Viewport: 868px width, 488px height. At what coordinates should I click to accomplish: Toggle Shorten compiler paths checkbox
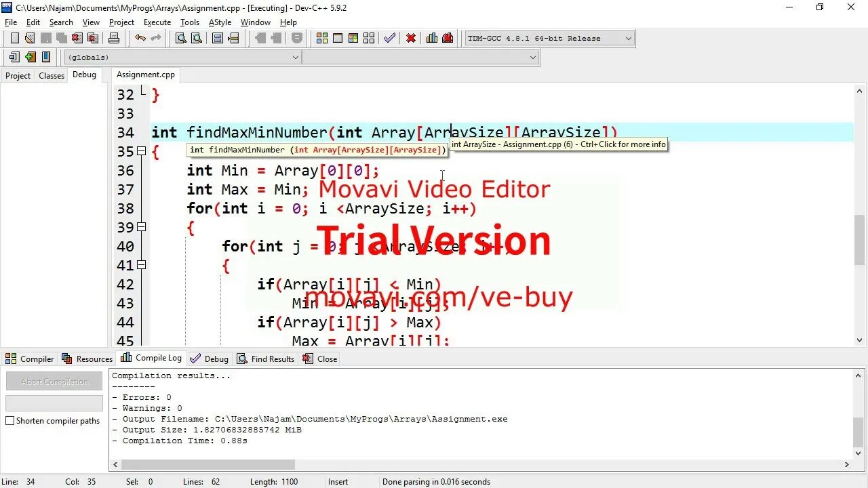pos(10,421)
